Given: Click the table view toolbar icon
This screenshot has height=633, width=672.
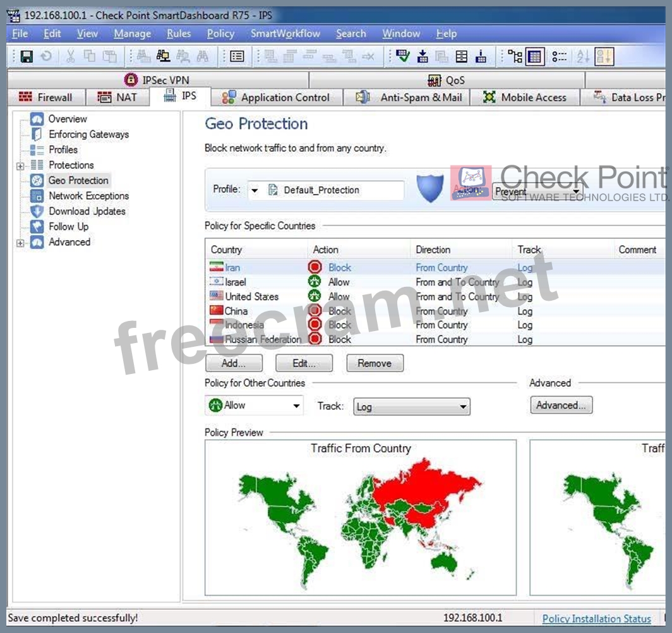Looking at the screenshot, I should coord(535,56).
